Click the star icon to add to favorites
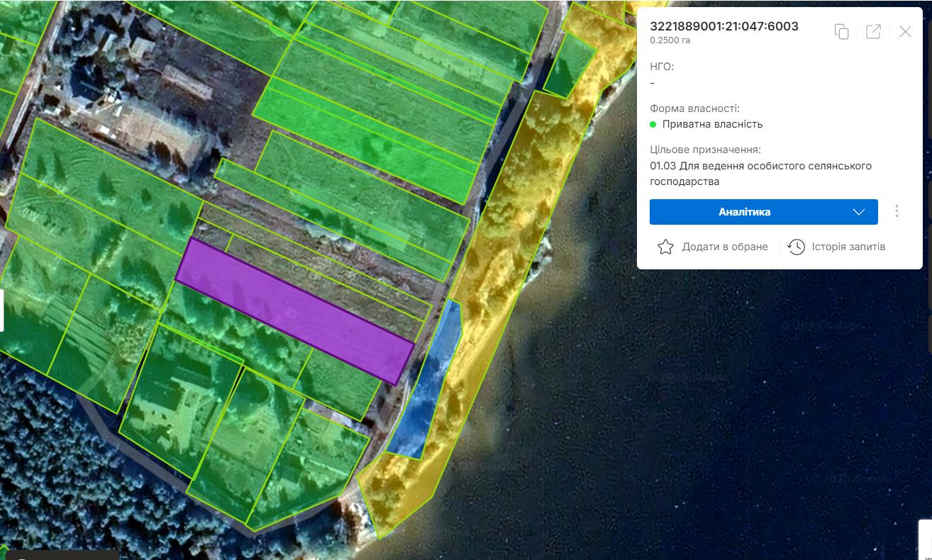 665,247
